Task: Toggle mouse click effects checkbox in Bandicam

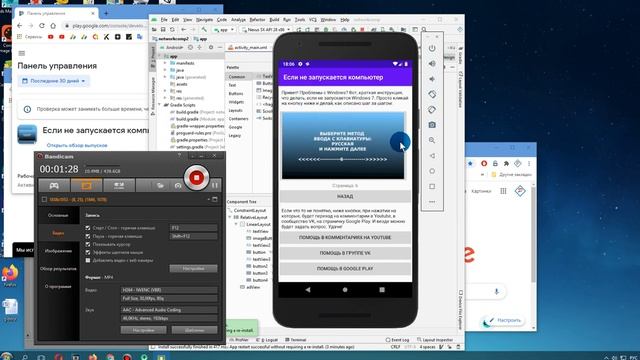Action: (x=88, y=252)
